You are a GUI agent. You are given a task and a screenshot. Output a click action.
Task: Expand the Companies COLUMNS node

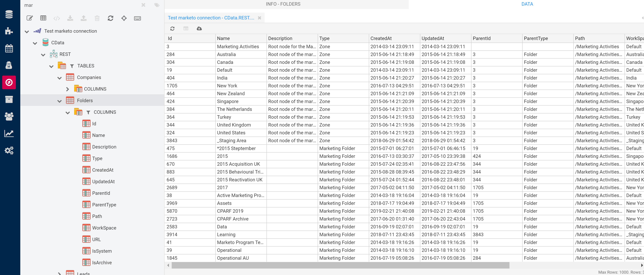(68, 89)
